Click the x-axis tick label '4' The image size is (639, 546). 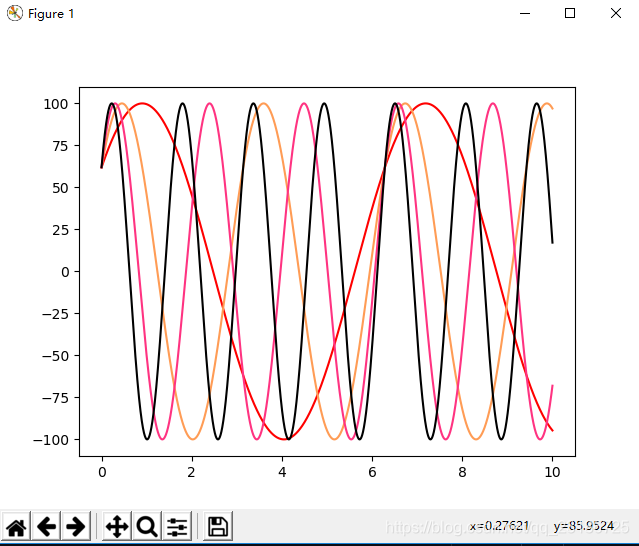click(282, 472)
